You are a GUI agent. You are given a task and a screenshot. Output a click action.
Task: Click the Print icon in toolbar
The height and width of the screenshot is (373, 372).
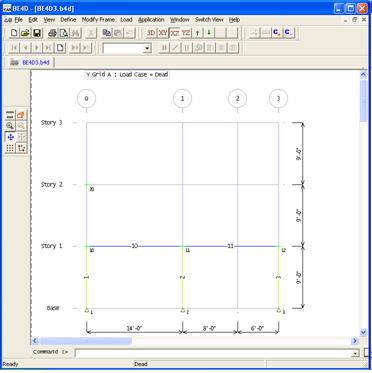[x=52, y=33]
